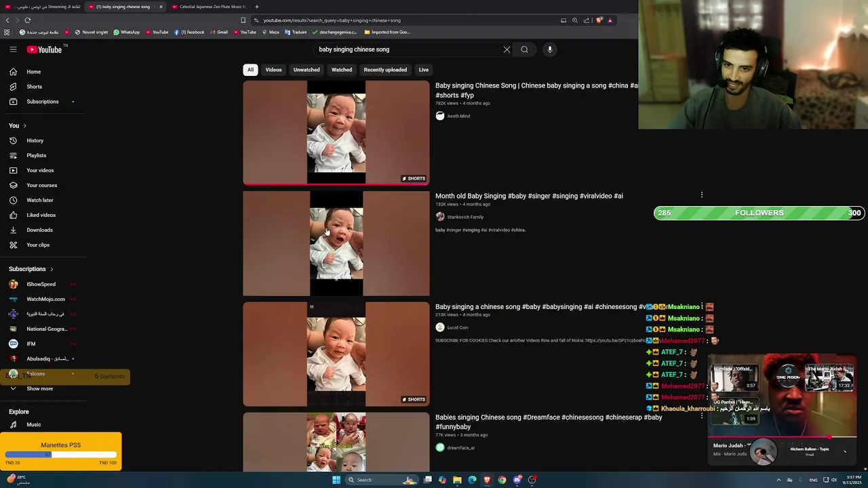Click the YouTube search text field
This screenshot has width=868, height=488.
pyautogui.click(x=407, y=49)
